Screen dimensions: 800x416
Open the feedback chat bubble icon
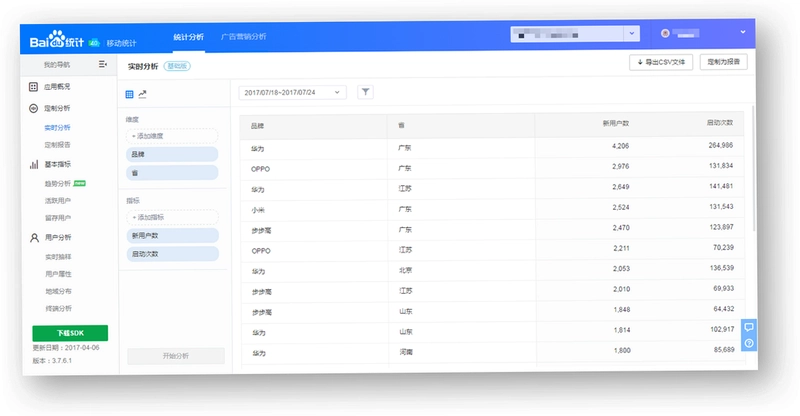(748, 327)
